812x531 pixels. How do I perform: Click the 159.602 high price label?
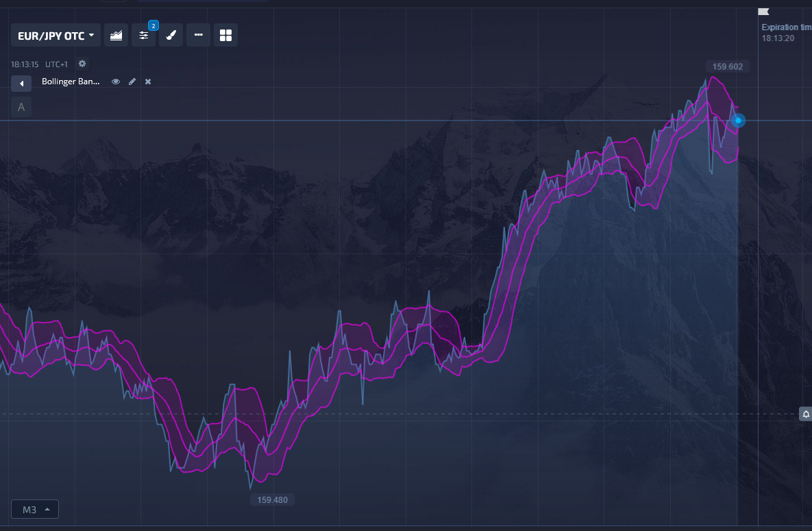727,66
